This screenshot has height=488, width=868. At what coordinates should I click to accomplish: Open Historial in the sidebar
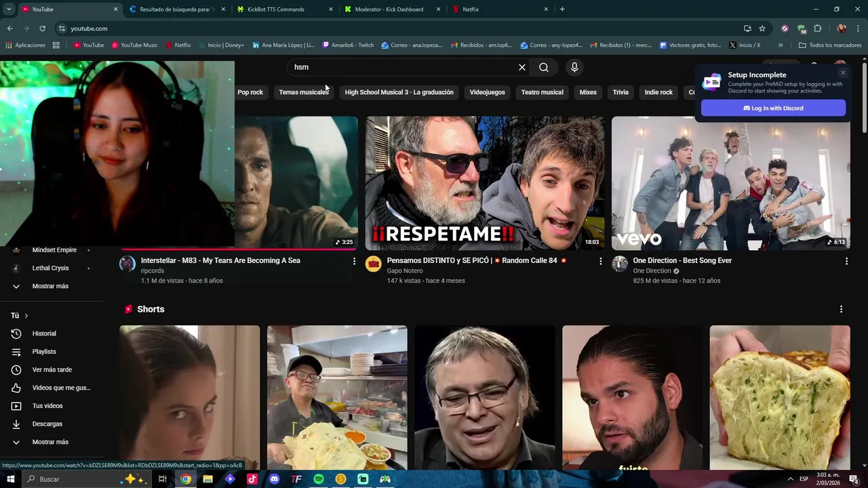point(52,333)
